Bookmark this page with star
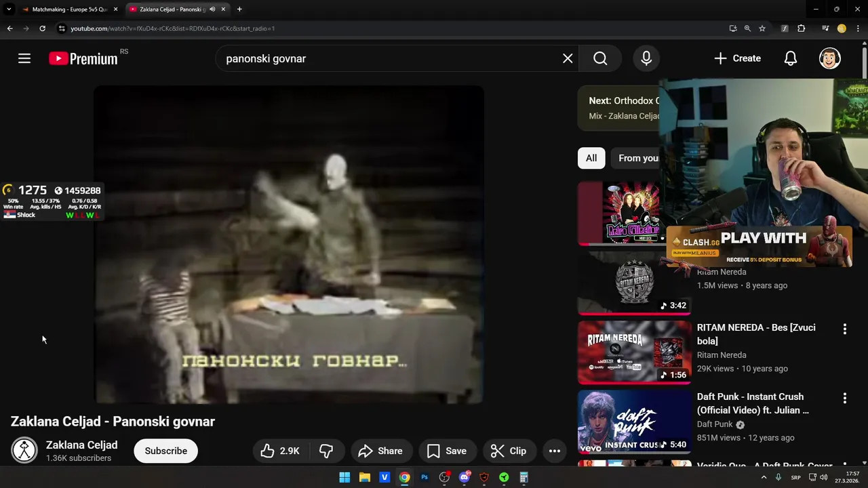868x488 pixels. pyautogui.click(x=762, y=28)
